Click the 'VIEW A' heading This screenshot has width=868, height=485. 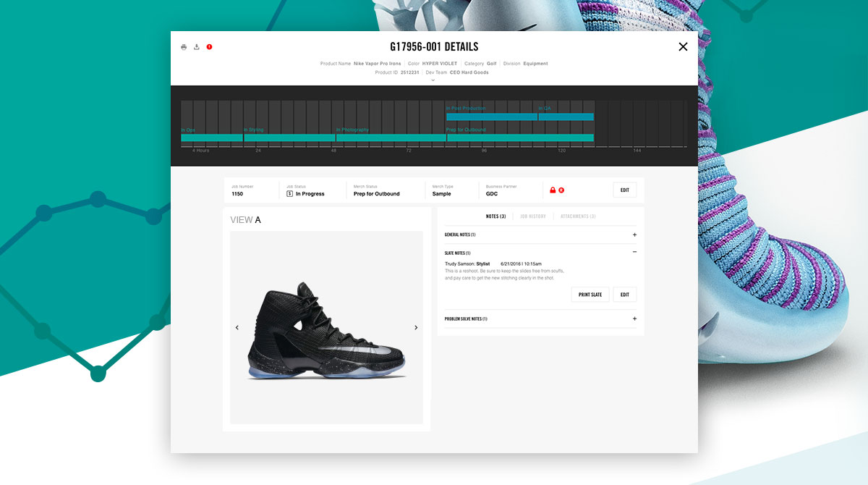coord(245,220)
